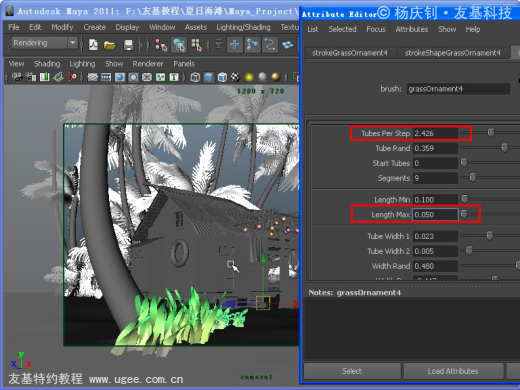The height and width of the screenshot is (390, 520).
Task: Click the Length Min value field
Action: pos(435,200)
